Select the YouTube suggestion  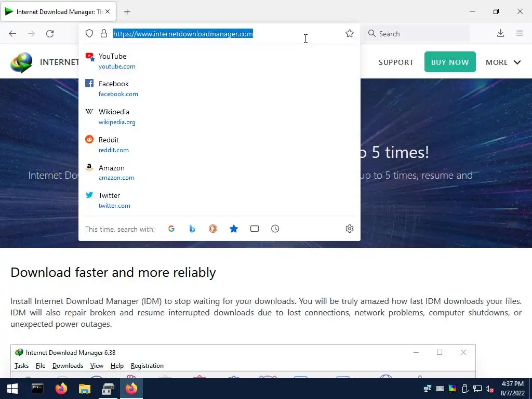219,61
